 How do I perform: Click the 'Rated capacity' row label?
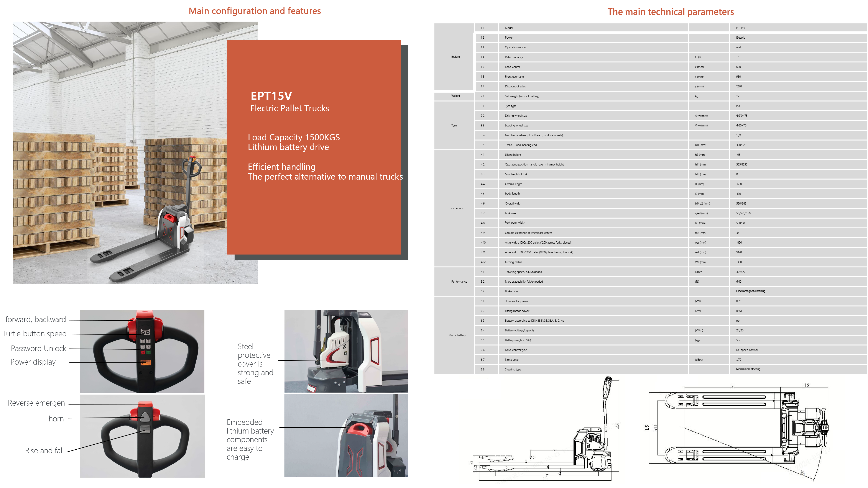point(513,57)
